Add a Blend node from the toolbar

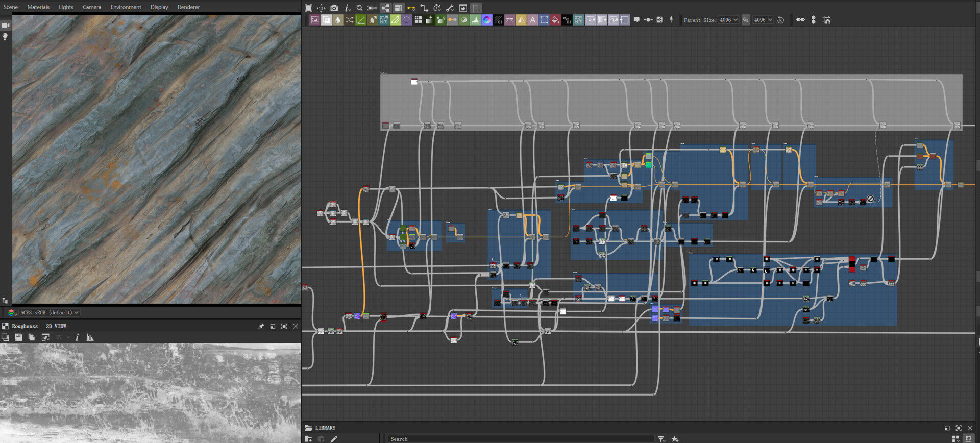point(326,20)
